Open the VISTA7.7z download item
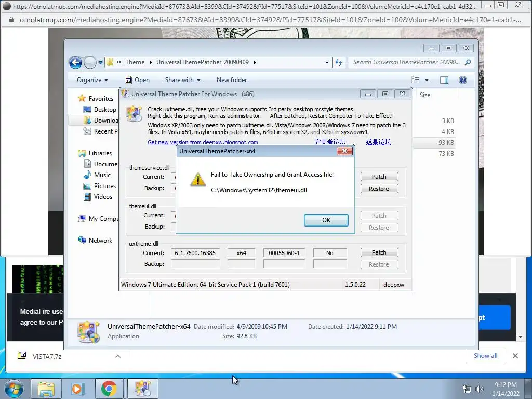 click(47, 356)
